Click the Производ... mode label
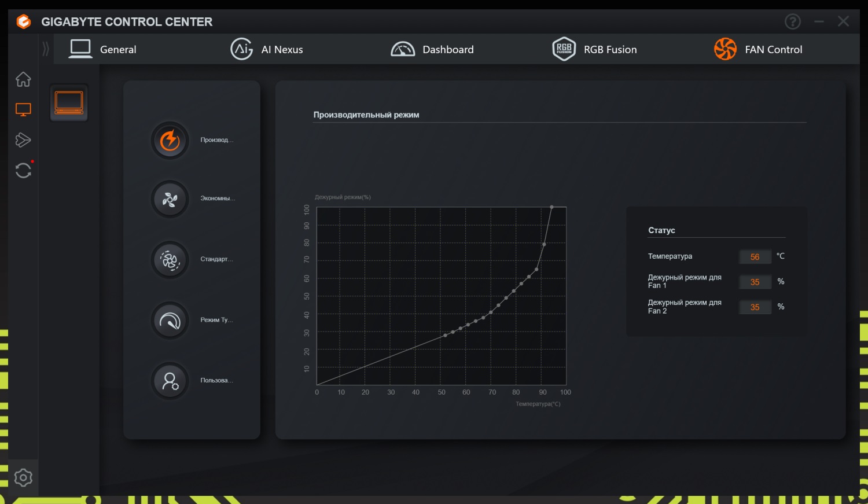Screen dimensions: 868x504 (217, 140)
